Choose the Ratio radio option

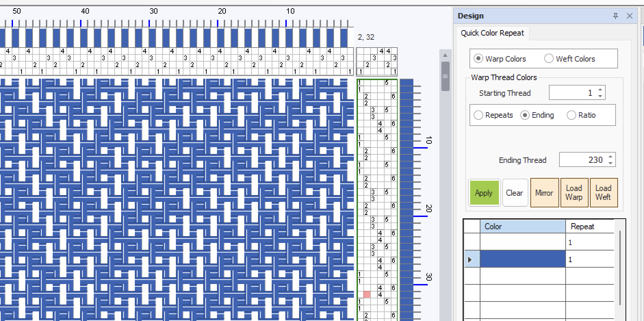tap(571, 115)
